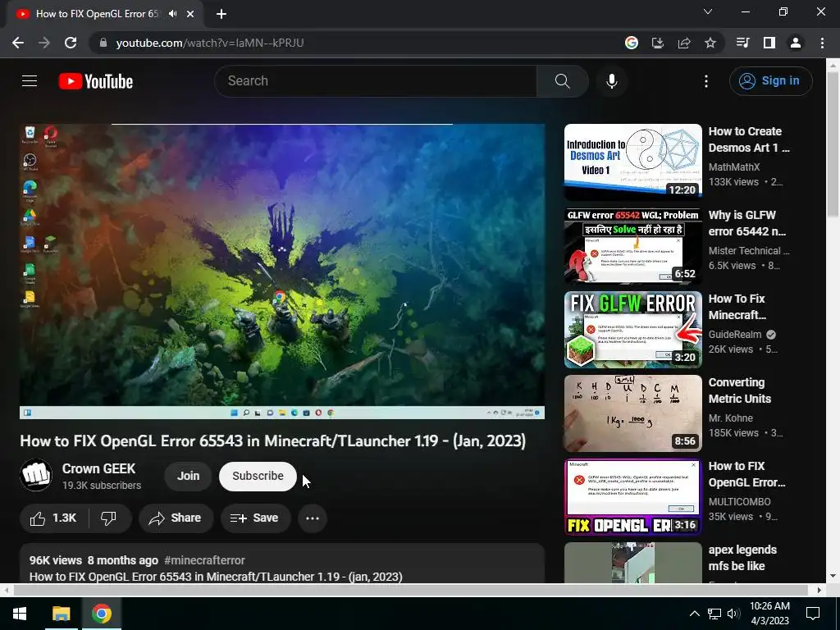Click the horizontal scrollbar left arrow
Image resolution: width=840 pixels, height=630 pixels.
[6, 590]
